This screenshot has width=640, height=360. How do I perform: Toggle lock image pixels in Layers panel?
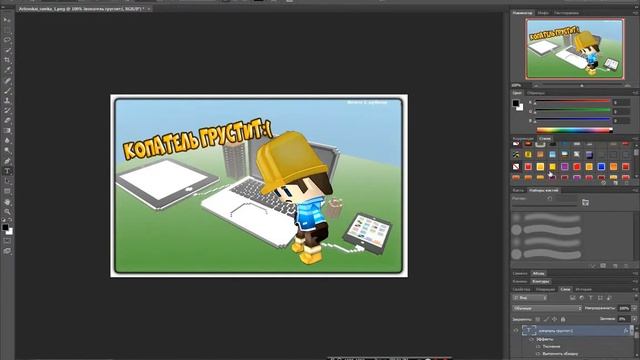(x=546, y=319)
